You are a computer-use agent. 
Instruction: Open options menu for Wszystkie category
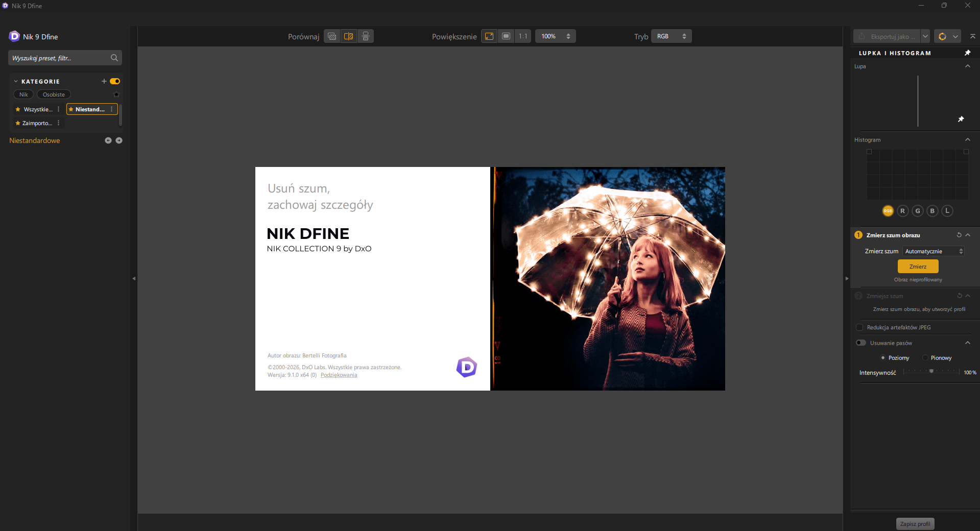click(x=59, y=109)
